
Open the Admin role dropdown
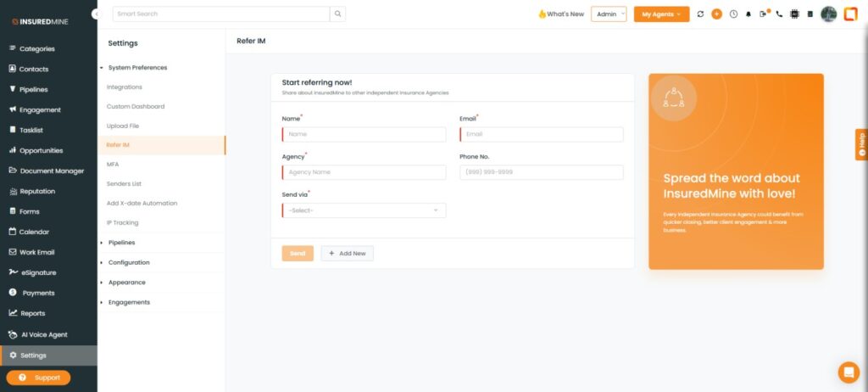[x=609, y=14]
